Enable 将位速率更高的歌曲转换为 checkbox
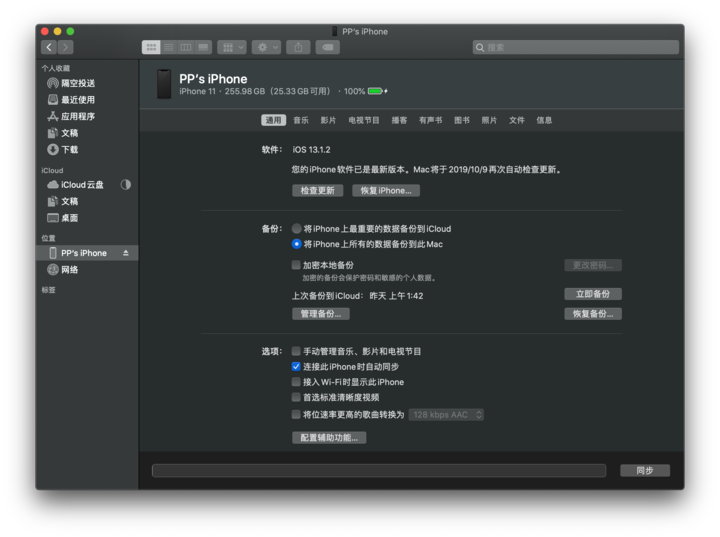 296,415
